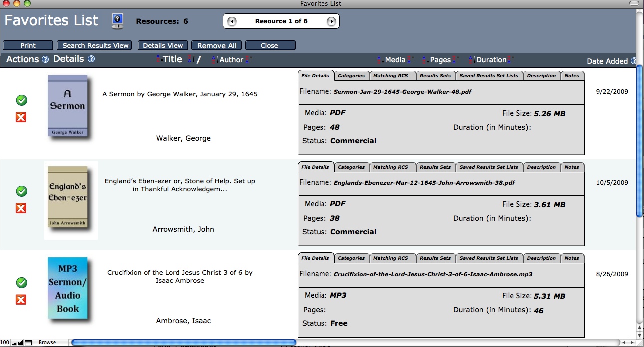Image resolution: width=644 pixels, height=347 pixels.
Task: Sort Author descending icon
Action: coord(248,60)
